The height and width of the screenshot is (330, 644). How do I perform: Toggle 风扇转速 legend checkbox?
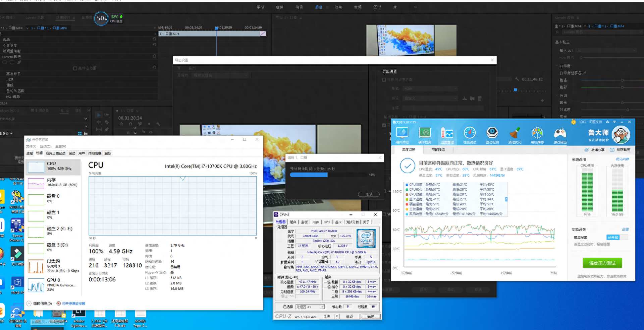point(407,214)
